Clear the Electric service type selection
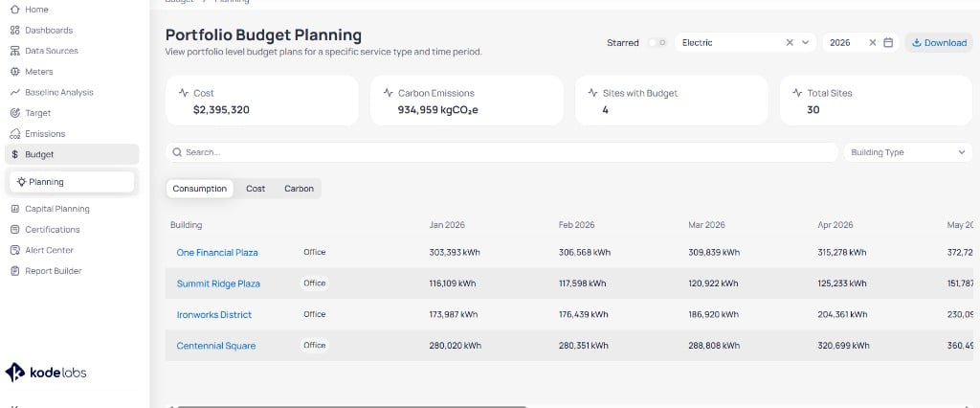980x408 pixels. (x=790, y=42)
